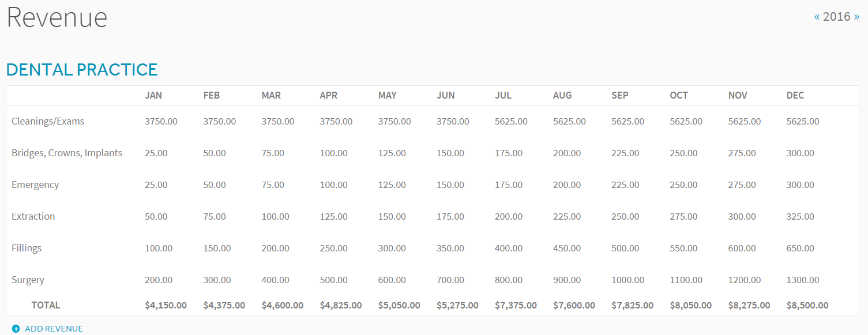Click the 2016 year label

pos(837,17)
